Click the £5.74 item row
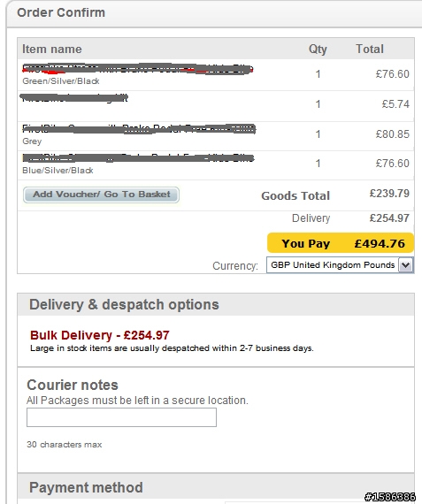 coord(216,105)
